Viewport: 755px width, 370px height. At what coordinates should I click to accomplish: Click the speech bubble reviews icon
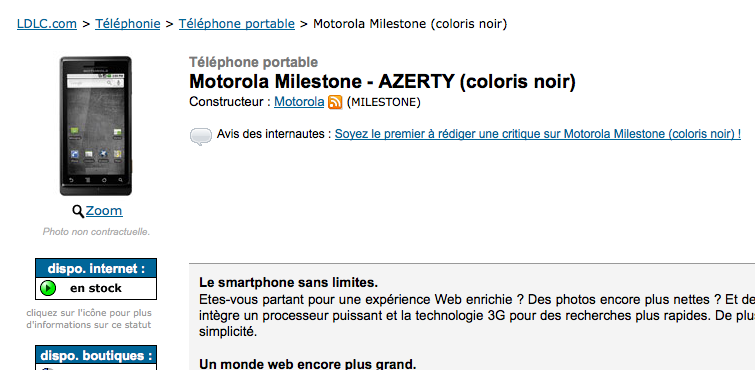201,136
